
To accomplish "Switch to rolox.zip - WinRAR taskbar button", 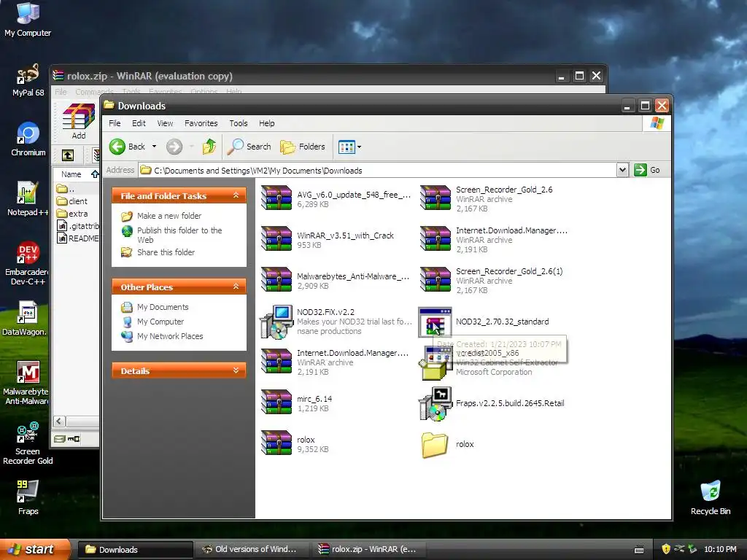I will 368,550.
